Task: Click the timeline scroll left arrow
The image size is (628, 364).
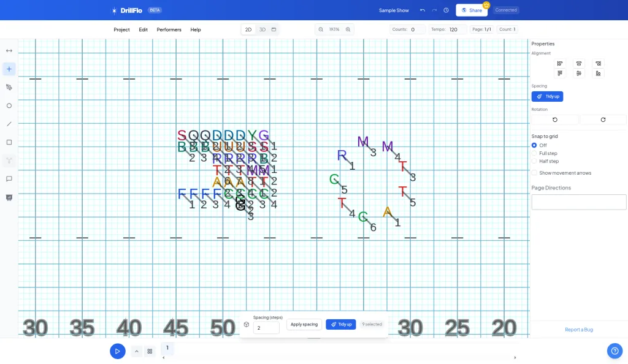Action: pos(163,358)
